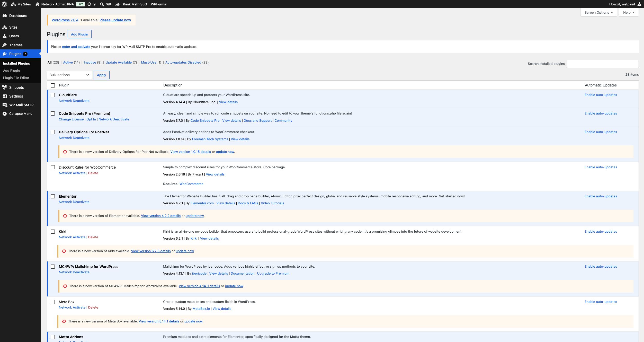
Task: Click enter and activate license link
Action: [x=76, y=47]
